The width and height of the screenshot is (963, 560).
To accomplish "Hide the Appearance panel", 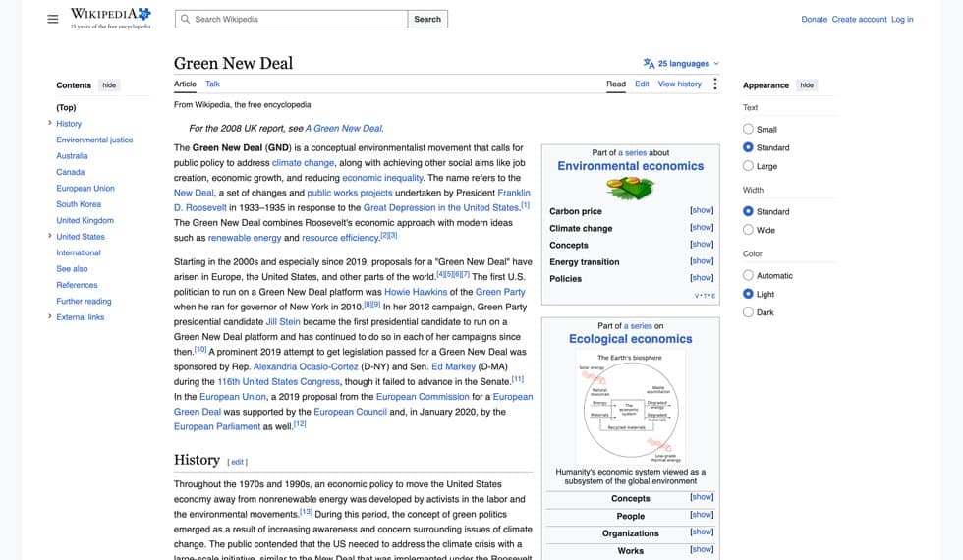I will [x=807, y=85].
